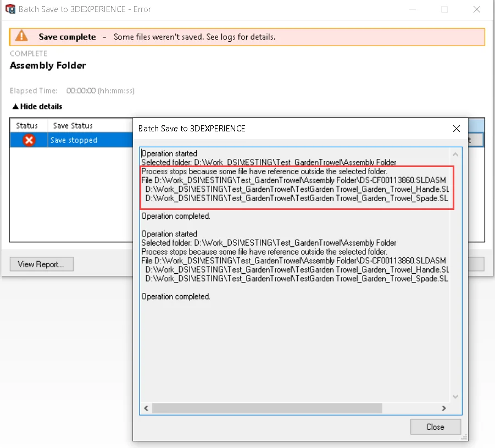
Task: Click the log's vertical scroll up arrow
Action: click(455, 154)
